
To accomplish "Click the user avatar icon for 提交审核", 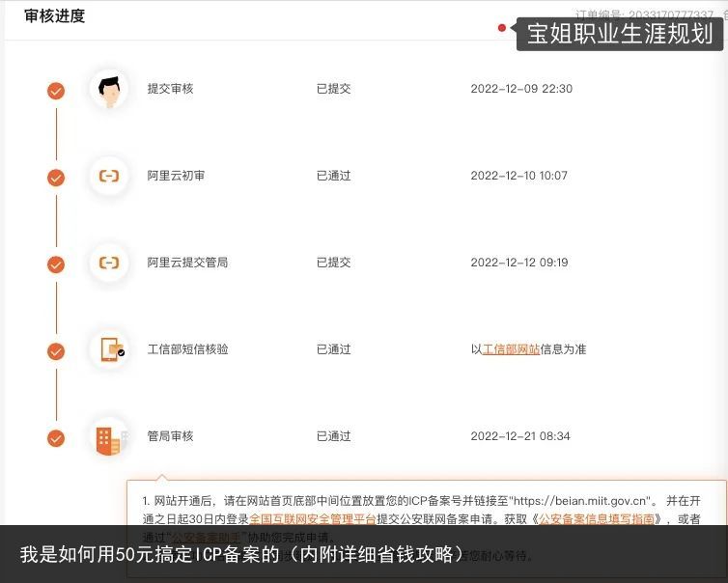I will pos(109,89).
